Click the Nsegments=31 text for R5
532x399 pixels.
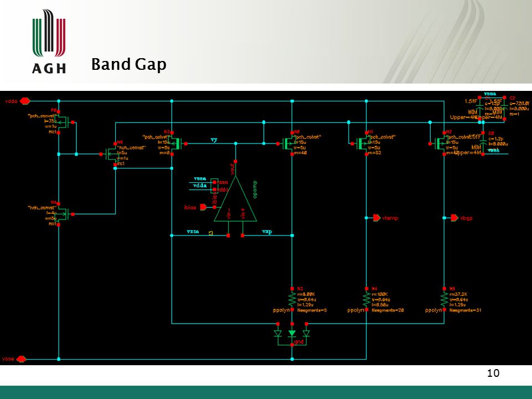(465, 310)
